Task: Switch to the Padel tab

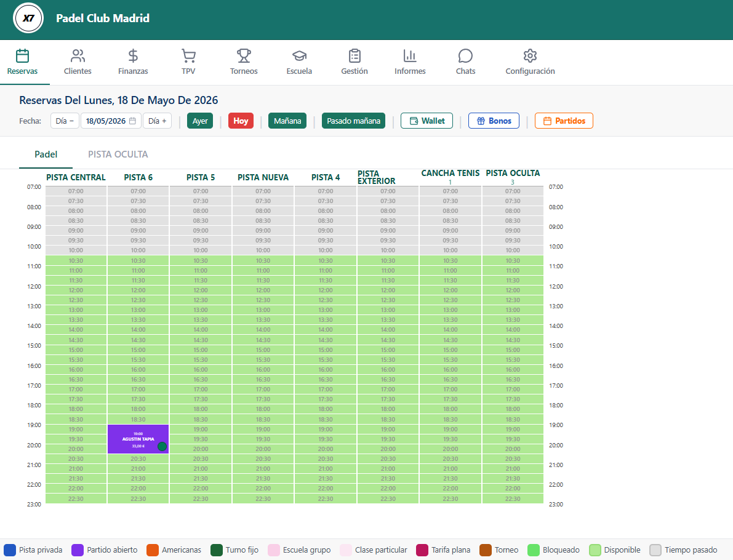Action: tap(46, 154)
